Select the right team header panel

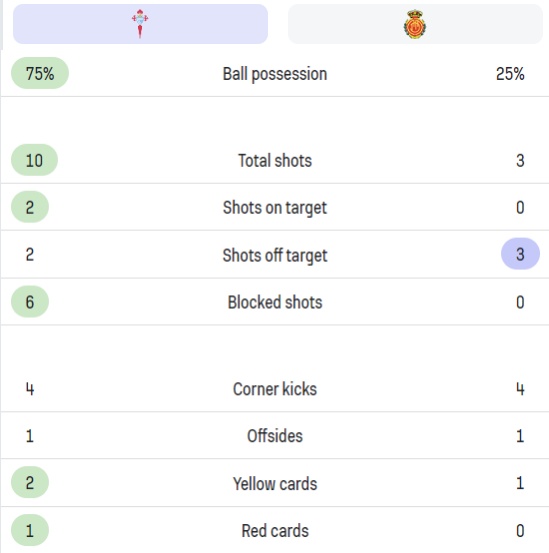(x=415, y=24)
